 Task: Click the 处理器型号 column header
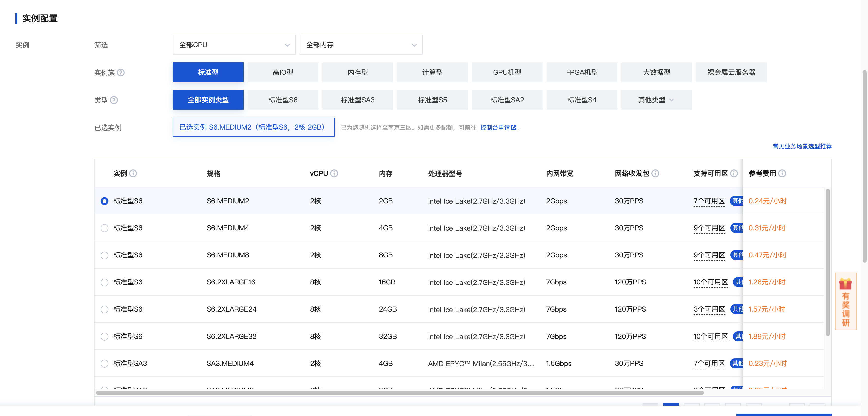point(445,174)
